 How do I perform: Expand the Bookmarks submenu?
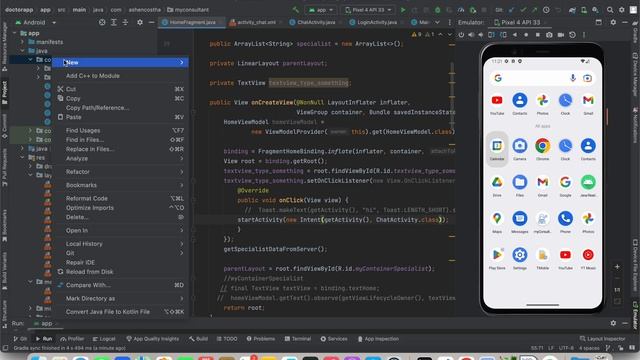point(120,185)
